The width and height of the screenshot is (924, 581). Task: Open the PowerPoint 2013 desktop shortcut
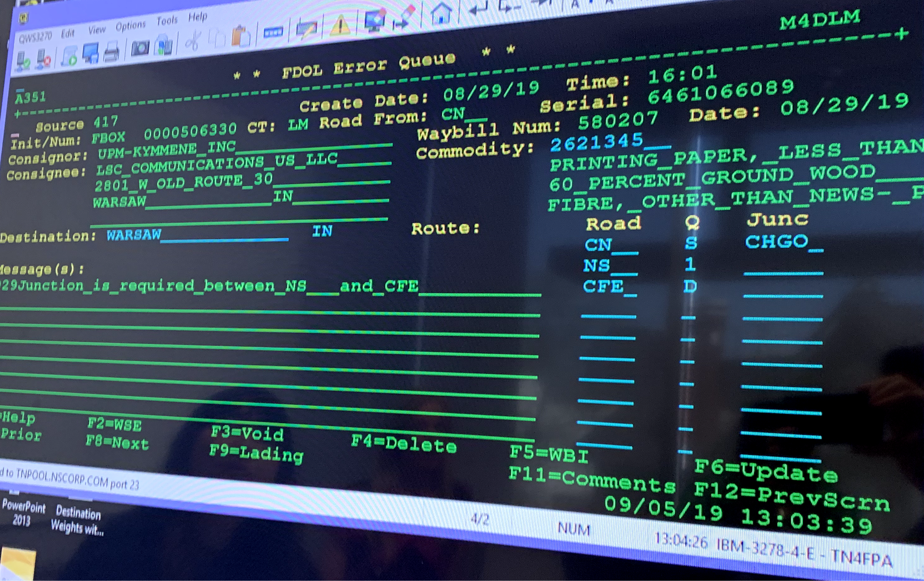[23, 513]
